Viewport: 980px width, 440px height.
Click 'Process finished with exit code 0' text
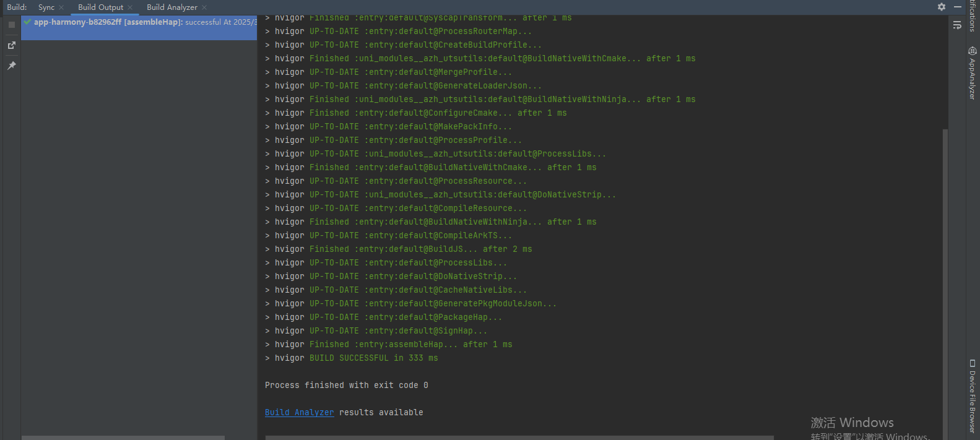pyautogui.click(x=347, y=385)
